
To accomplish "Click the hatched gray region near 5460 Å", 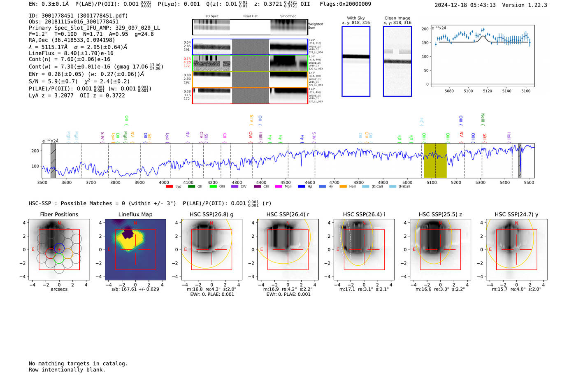I will tap(520, 160).
